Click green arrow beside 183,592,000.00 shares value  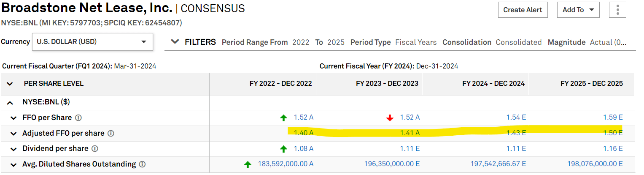point(248,164)
